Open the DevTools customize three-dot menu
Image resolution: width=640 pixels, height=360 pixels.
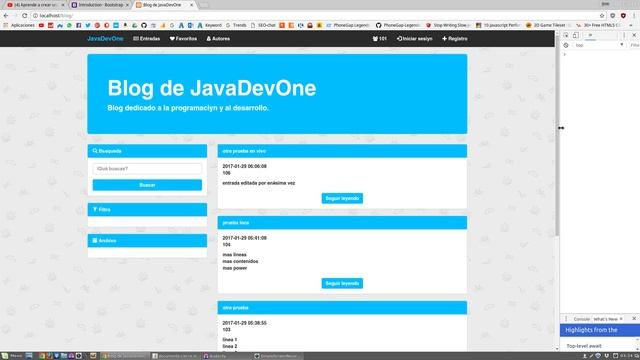tap(624, 36)
